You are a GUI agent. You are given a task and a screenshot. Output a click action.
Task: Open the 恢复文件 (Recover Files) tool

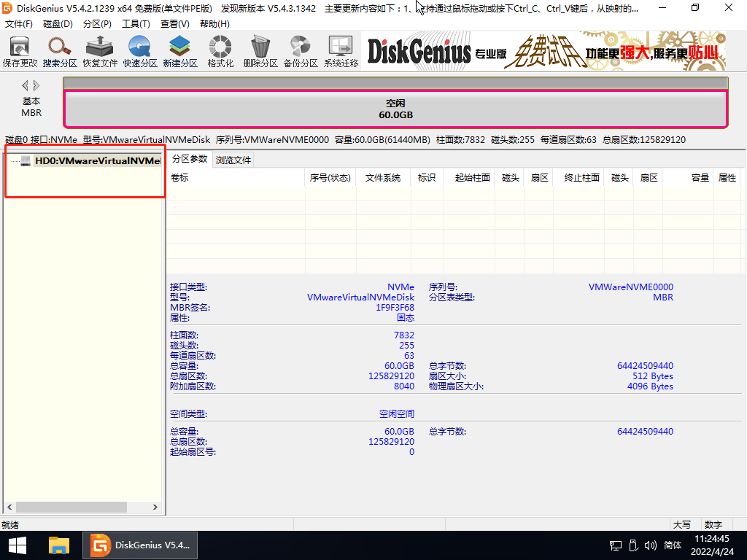coord(100,52)
